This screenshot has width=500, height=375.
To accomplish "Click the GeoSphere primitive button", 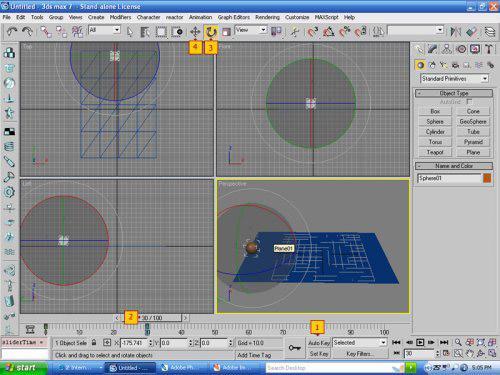I will (473, 122).
